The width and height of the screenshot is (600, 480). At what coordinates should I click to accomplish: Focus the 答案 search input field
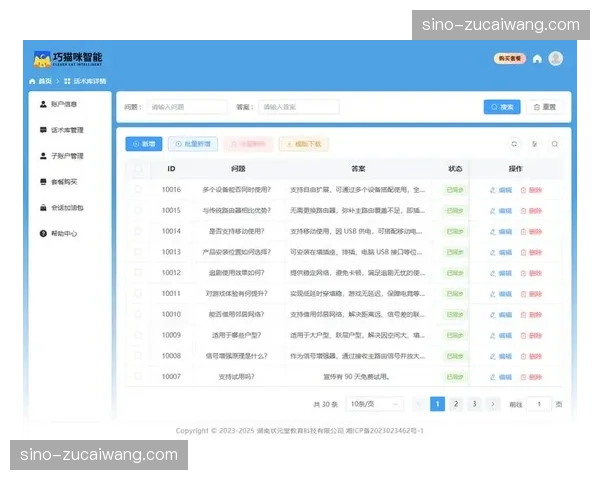click(299, 107)
